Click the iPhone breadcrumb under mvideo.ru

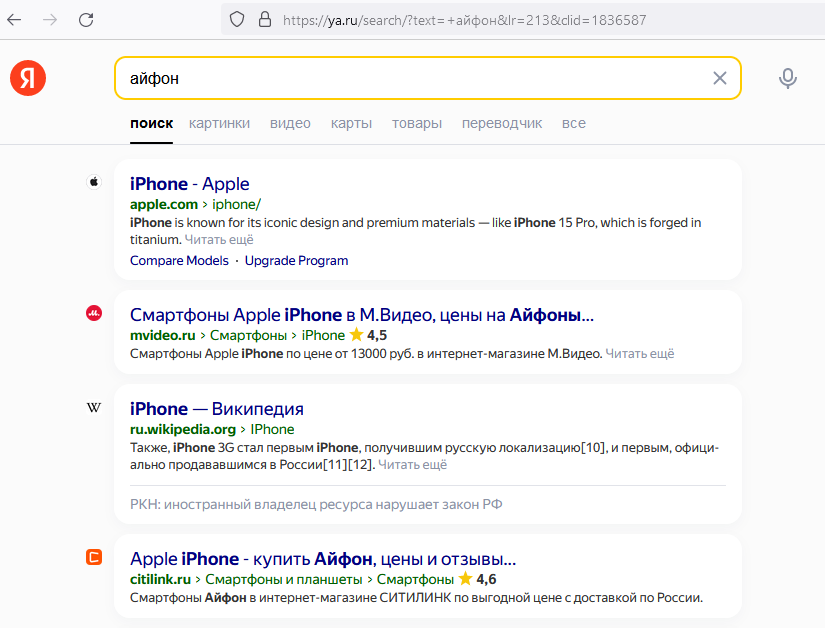323,335
